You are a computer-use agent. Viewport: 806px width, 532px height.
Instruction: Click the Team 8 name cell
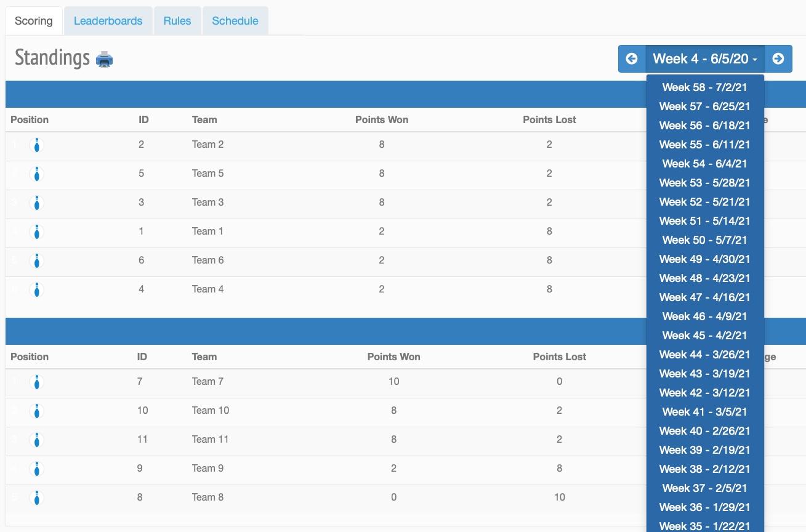[x=208, y=498]
